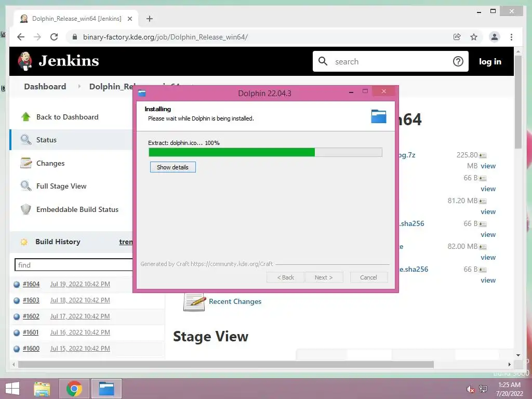Click the Jenkins butler logo icon
Screen dimensions: 532x399
pyautogui.click(x=25, y=61)
